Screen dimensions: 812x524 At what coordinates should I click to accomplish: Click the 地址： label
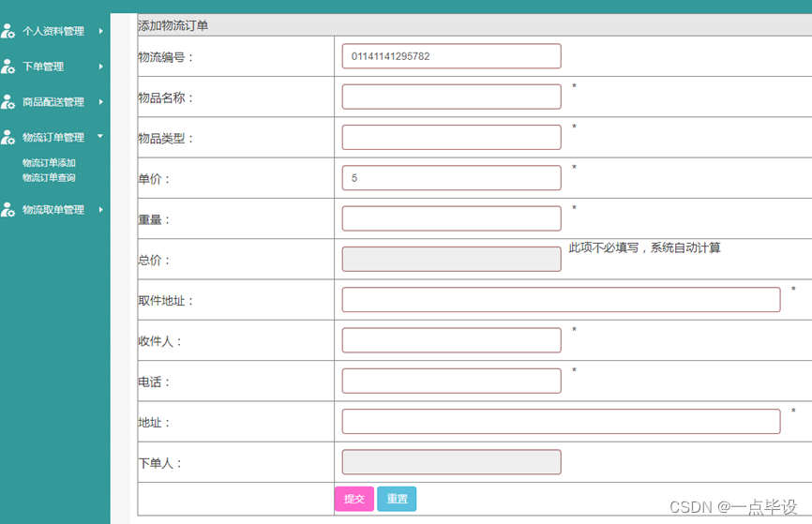[x=154, y=423]
